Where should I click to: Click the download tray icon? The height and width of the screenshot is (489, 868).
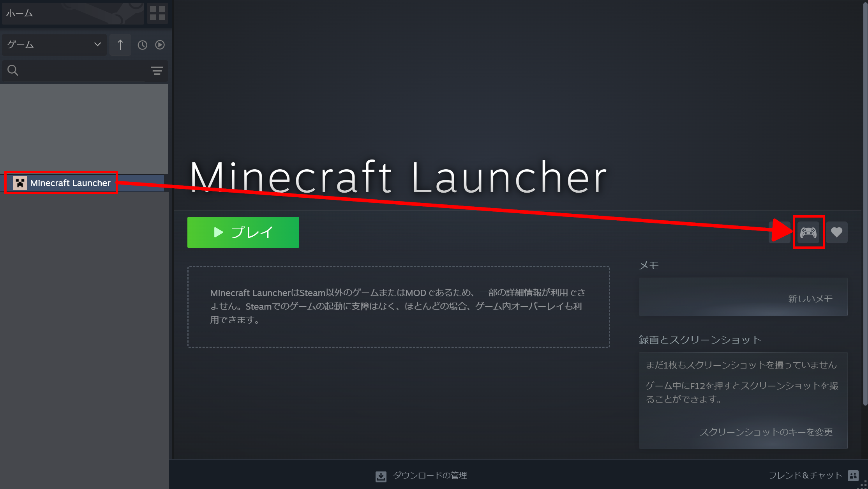(381, 476)
